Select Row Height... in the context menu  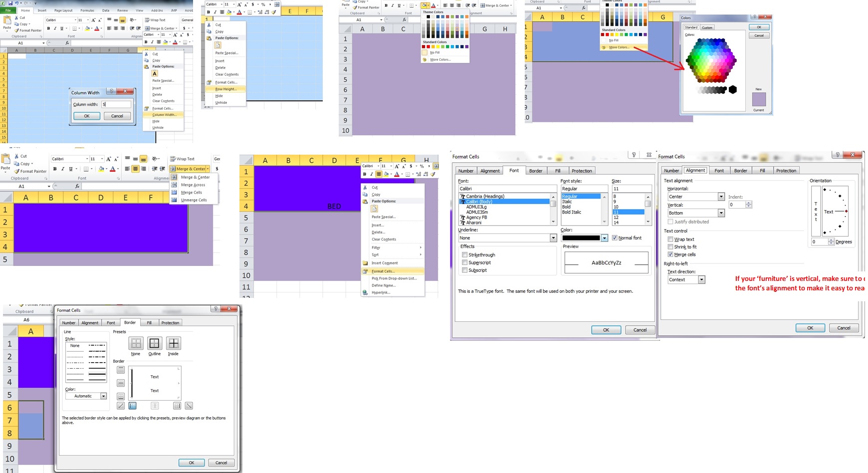pyautogui.click(x=225, y=89)
